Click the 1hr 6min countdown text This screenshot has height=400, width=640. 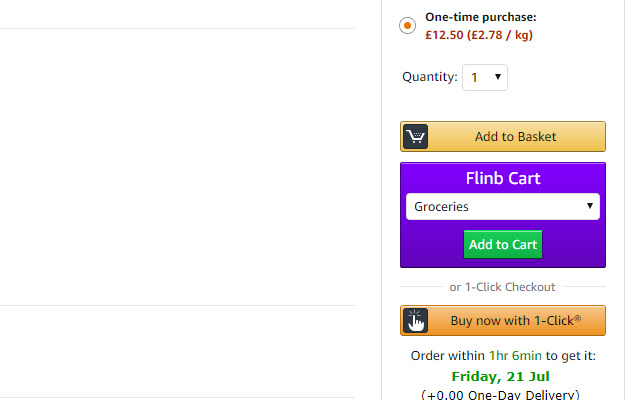click(x=516, y=356)
